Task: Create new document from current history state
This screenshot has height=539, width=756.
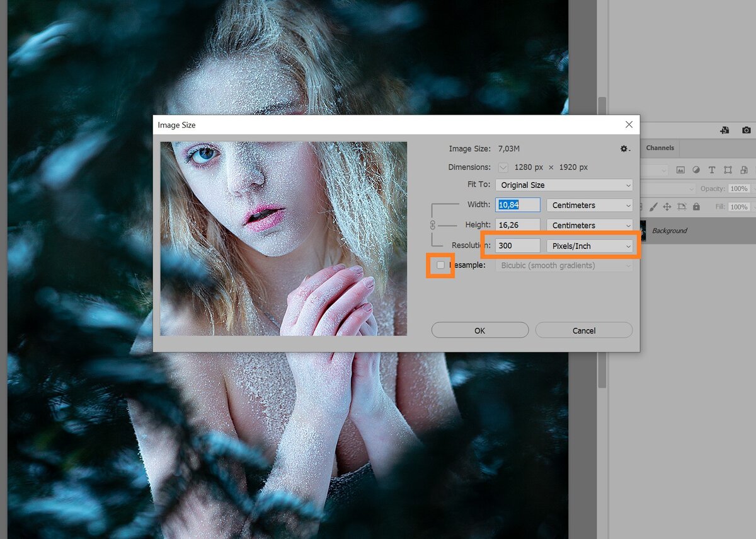Action: [x=724, y=130]
